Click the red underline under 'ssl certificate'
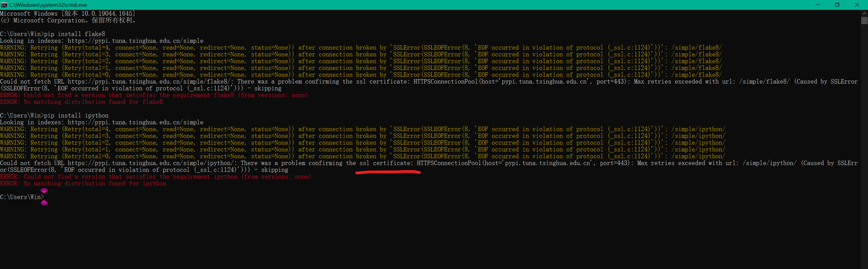This screenshot has height=269, width=868. (388, 173)
